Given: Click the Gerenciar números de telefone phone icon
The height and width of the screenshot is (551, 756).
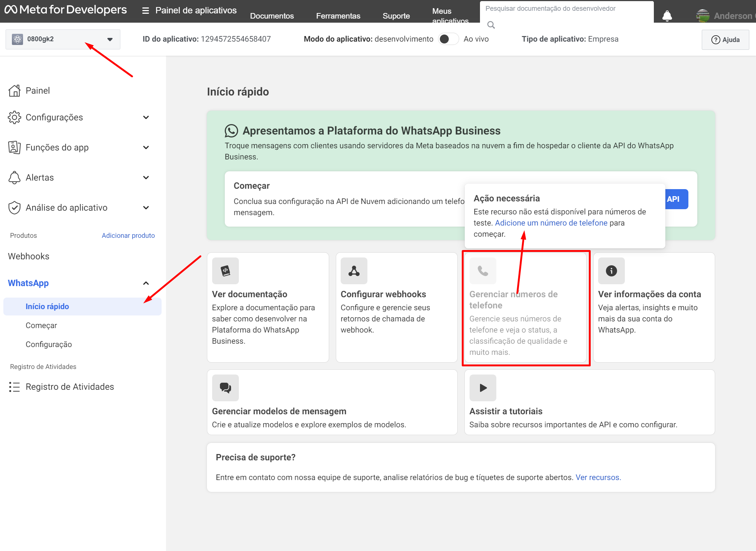Looking at the screenshot, I should click(x=483, y=271).
